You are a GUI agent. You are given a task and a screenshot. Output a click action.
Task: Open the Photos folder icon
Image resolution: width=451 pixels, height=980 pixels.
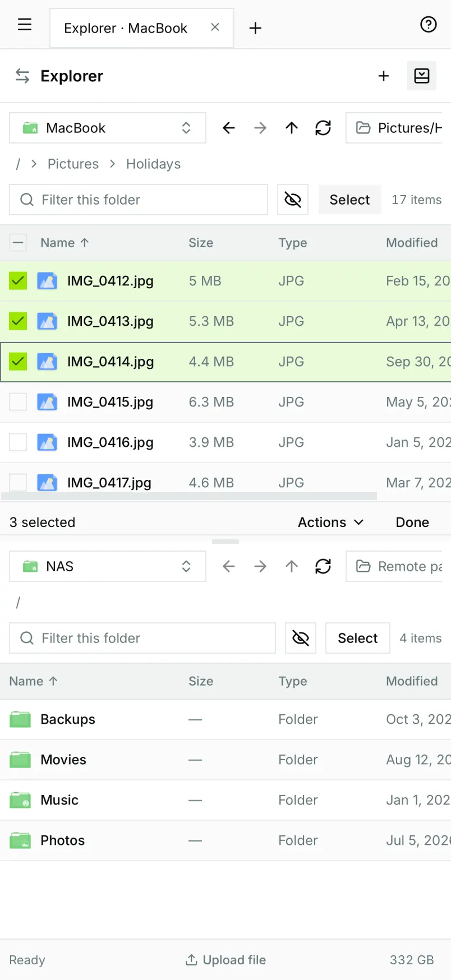pos(20,840)
